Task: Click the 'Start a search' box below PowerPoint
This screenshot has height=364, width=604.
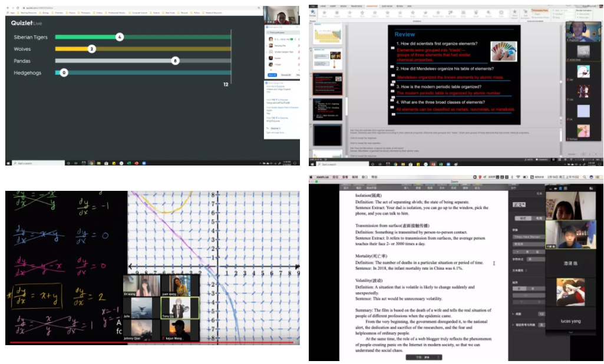Action: [x=341, y=164]
